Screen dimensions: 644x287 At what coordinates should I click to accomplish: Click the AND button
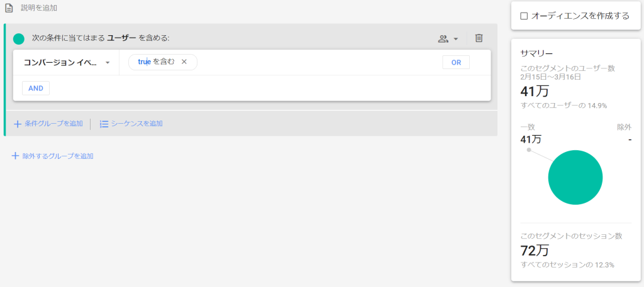pyautogui.click(x=36, y=88)
